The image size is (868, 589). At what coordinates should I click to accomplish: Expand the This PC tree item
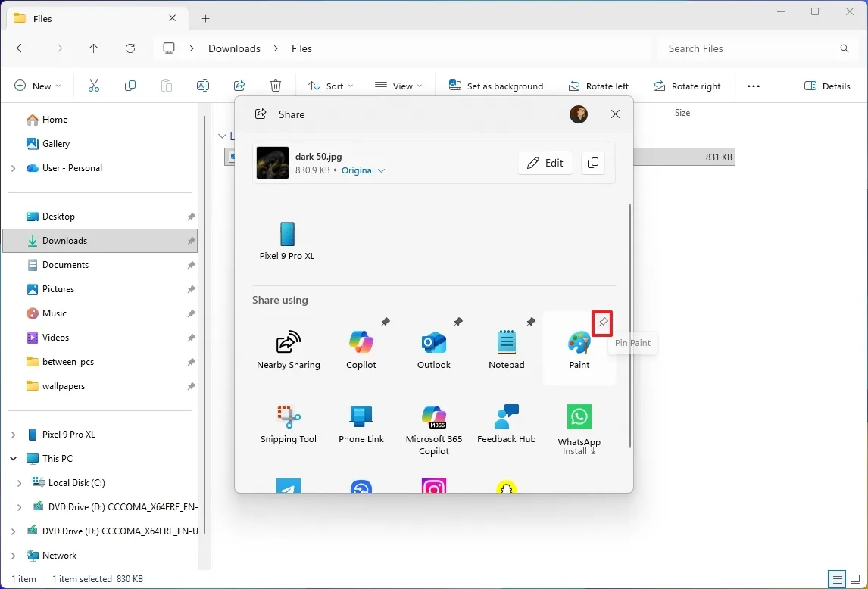pos(13,458)
